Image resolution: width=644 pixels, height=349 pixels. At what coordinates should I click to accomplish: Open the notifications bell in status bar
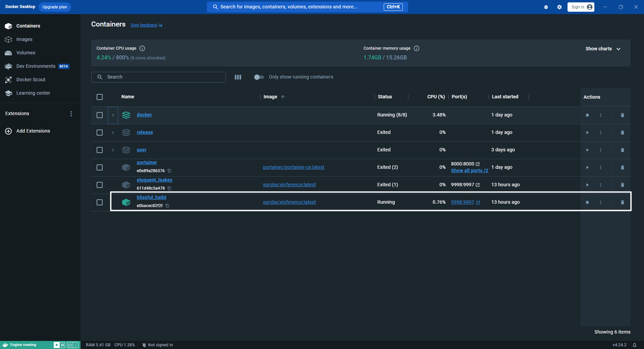[635, 345]
